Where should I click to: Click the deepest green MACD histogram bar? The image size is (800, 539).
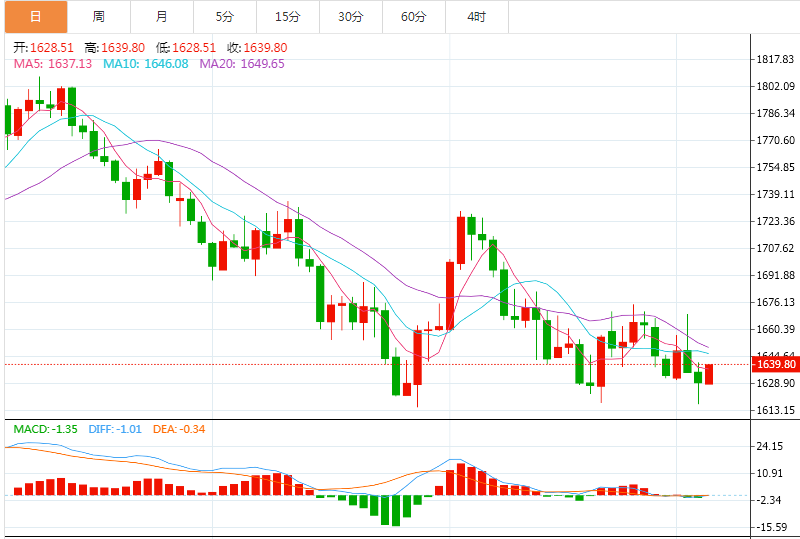coord(395,510)
